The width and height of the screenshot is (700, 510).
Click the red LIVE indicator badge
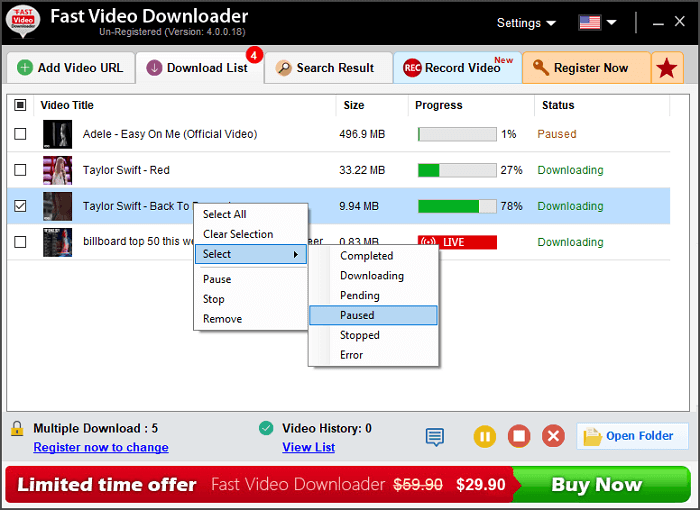click(457, 242)
